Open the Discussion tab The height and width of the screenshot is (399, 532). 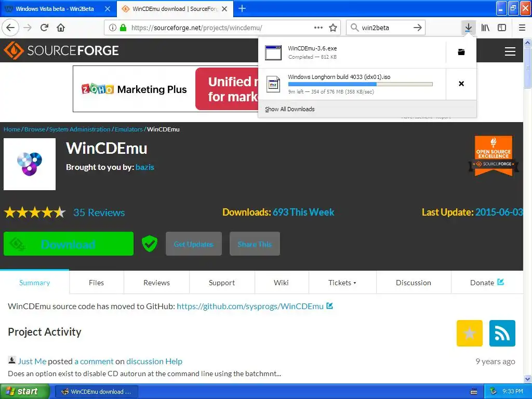point(414,283)
